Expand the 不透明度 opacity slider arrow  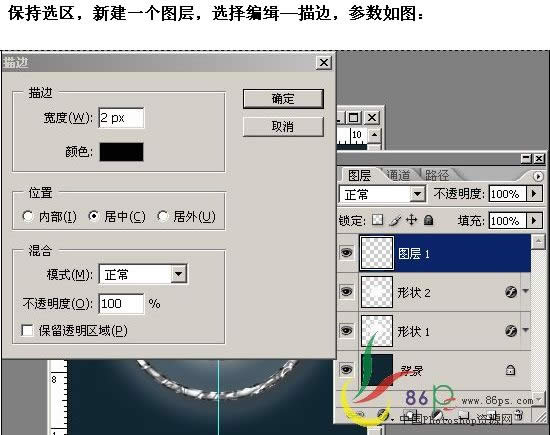pyautogui.click(x=535, y=194)
